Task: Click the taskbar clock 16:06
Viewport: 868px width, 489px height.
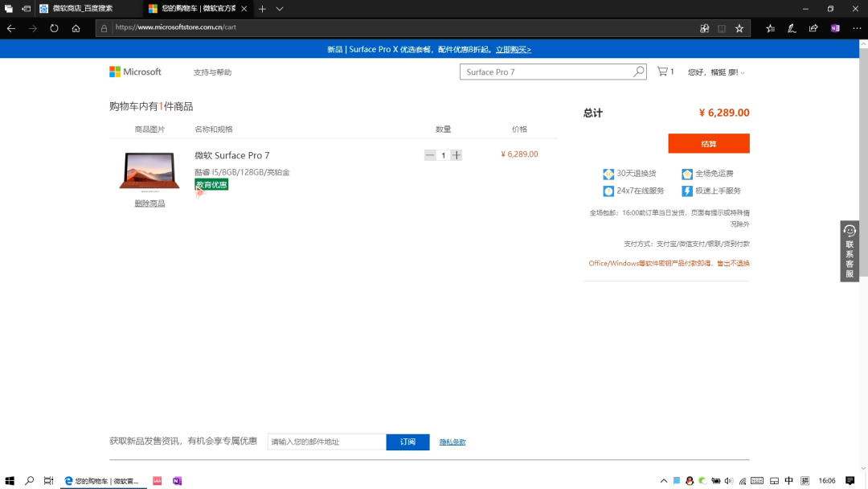Action: [827, 481]
